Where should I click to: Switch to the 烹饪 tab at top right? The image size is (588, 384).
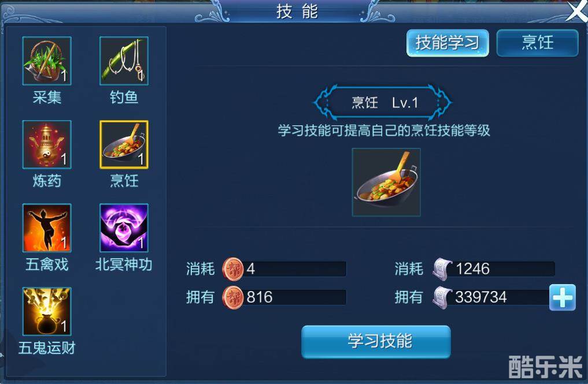[x=537, y=43]
